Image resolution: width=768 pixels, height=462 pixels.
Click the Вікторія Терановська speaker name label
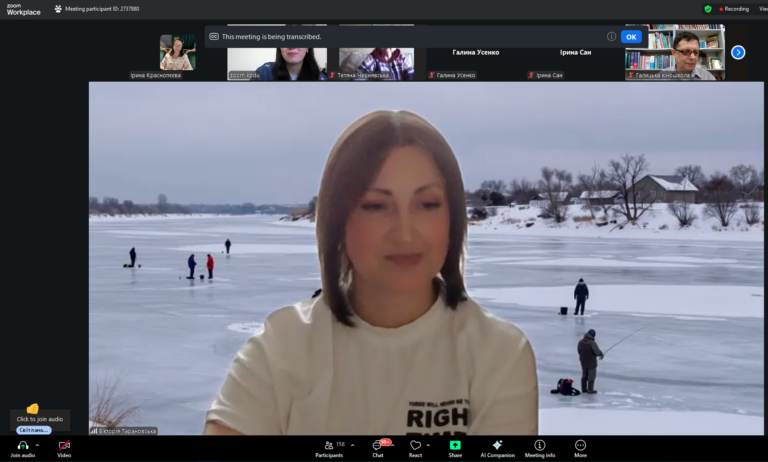123,431
